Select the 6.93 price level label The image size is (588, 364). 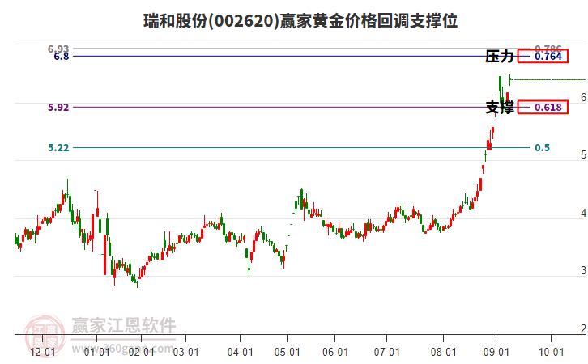pos(58,49)
